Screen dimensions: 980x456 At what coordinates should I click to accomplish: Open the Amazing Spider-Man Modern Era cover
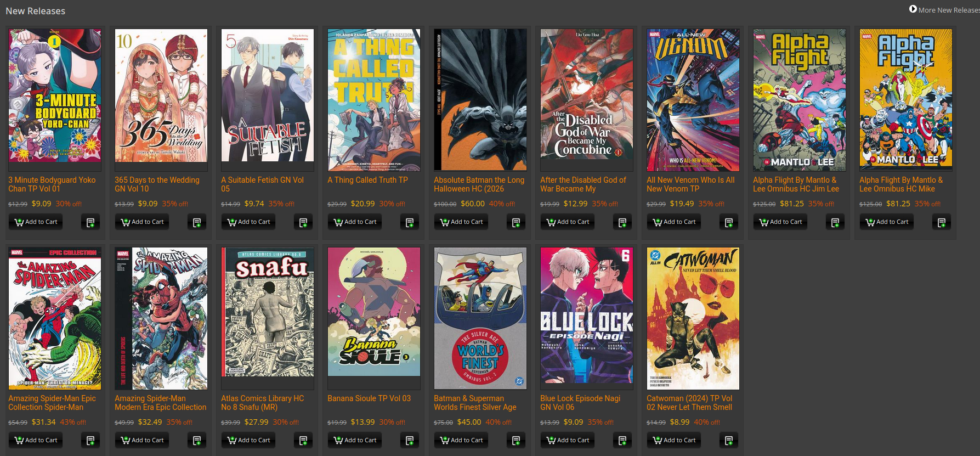click(161, 318)
